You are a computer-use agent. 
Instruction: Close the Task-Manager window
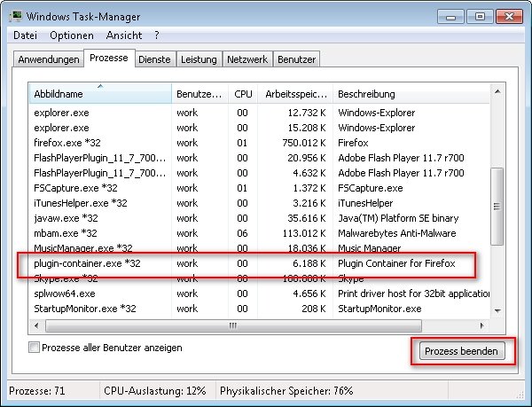click(x=509, y=17)
